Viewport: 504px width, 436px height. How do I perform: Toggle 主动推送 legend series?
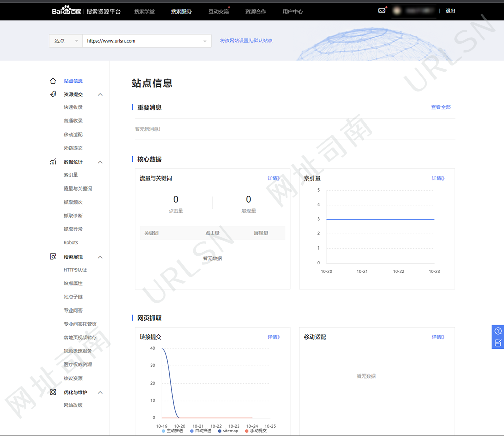pos(173,431)
